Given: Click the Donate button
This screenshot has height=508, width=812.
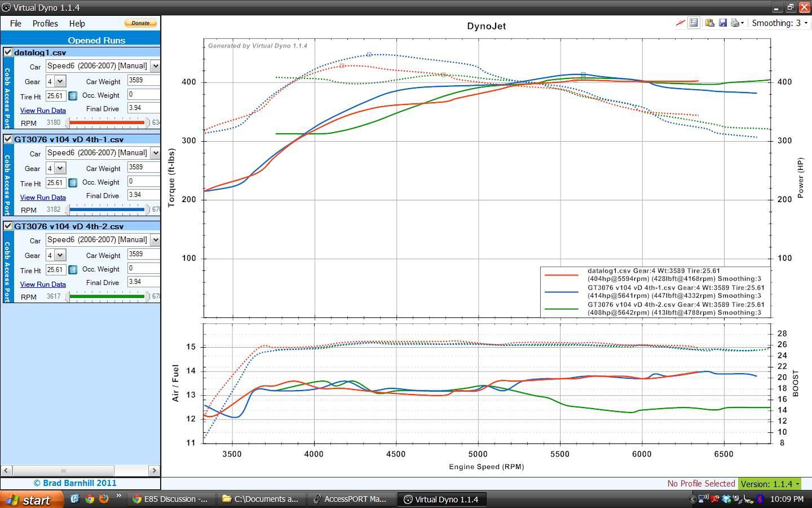Looking at the screenshot, I should pos(140,23).
